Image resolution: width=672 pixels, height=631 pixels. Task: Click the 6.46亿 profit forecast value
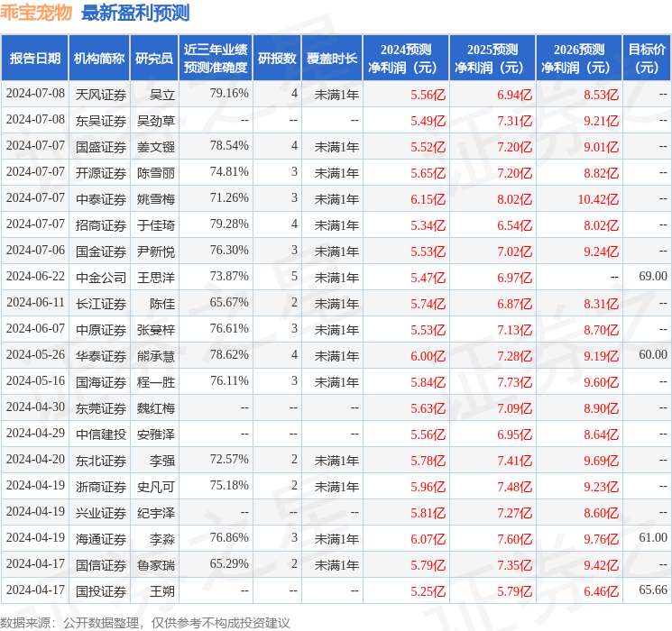coord(602,591)
